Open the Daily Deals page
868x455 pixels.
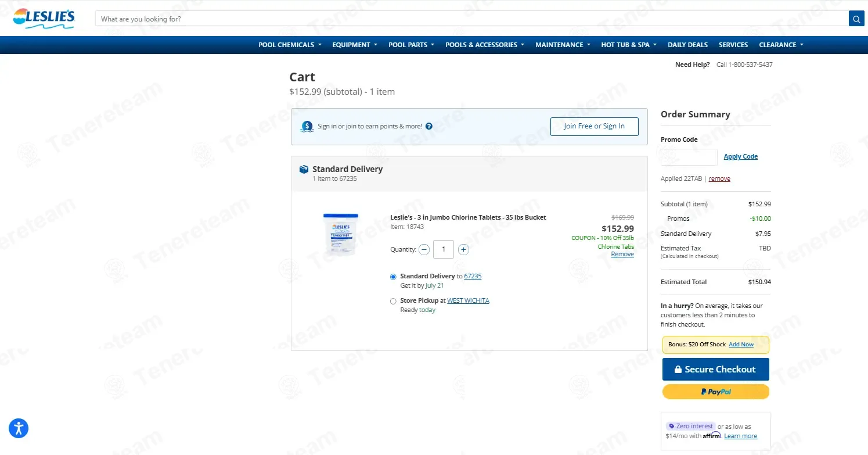pos(688,45)
